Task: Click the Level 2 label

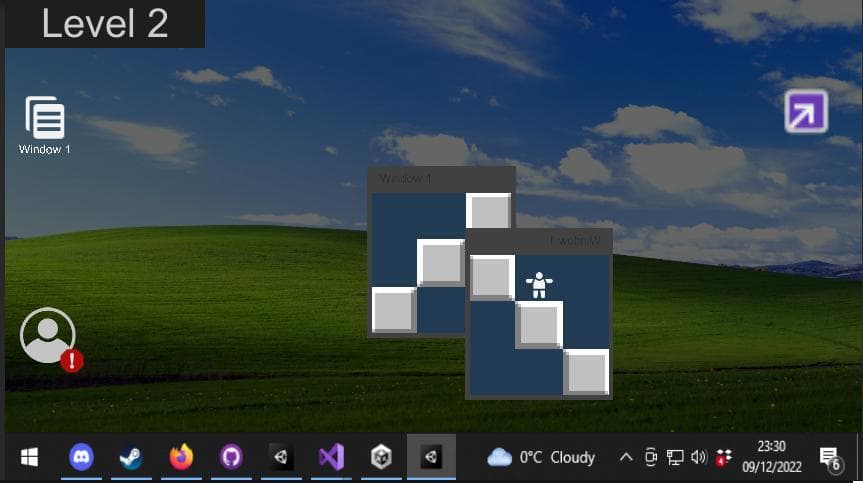Action: click(105, 24)
